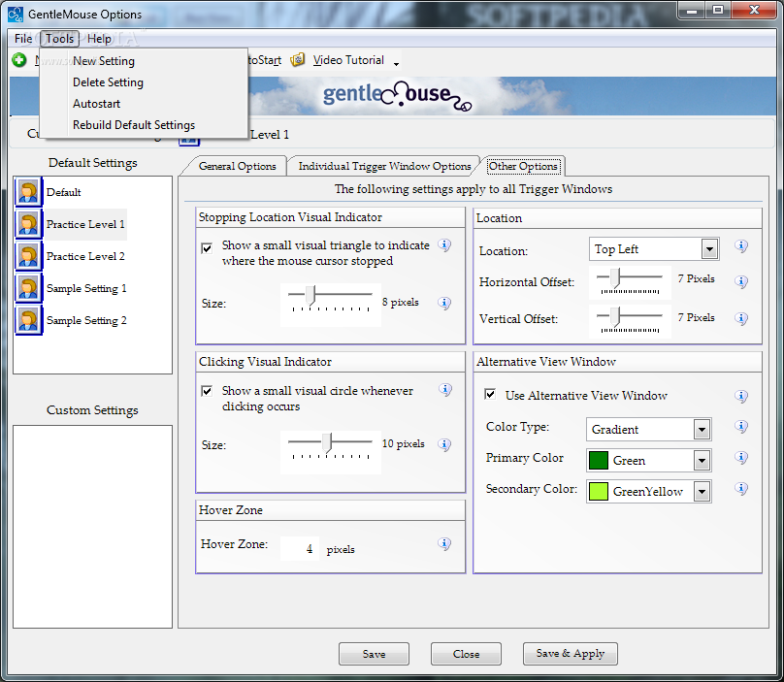Click the Secondary Color GreenYellow swatch
Screen dimensions: 784x682
pos(599,492)
